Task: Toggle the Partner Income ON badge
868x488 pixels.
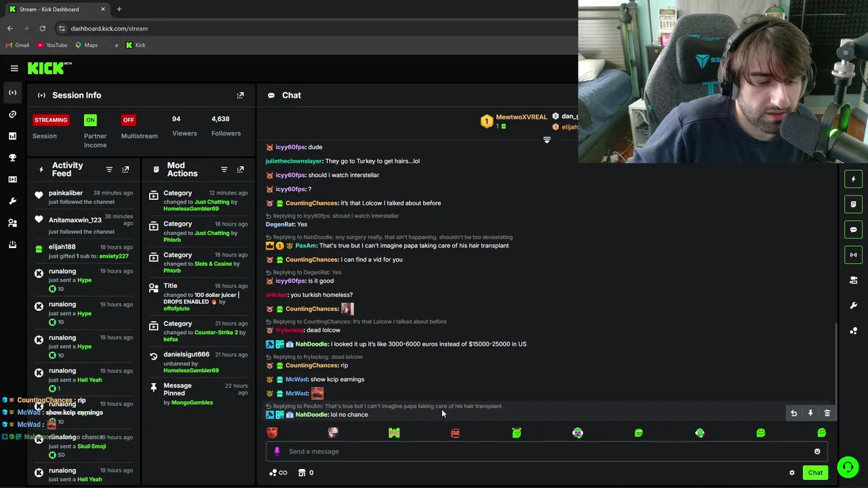Action: (x=90, y=120)
